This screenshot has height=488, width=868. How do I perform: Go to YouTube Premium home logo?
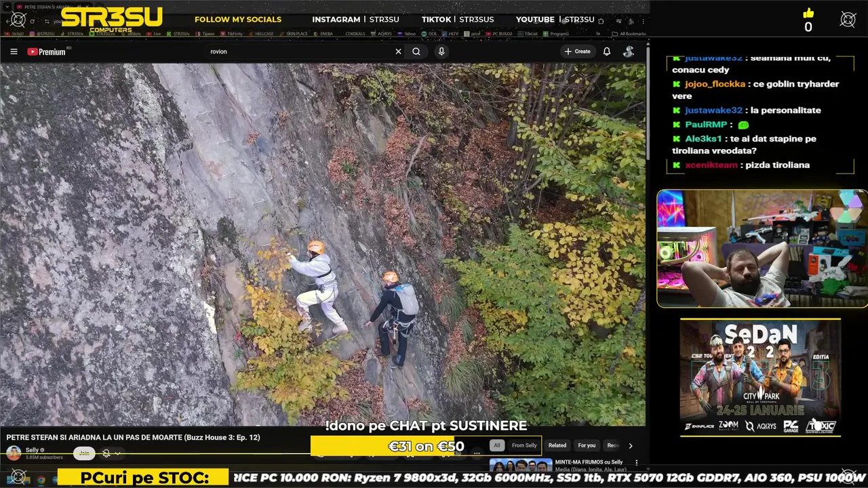(47, 52)
